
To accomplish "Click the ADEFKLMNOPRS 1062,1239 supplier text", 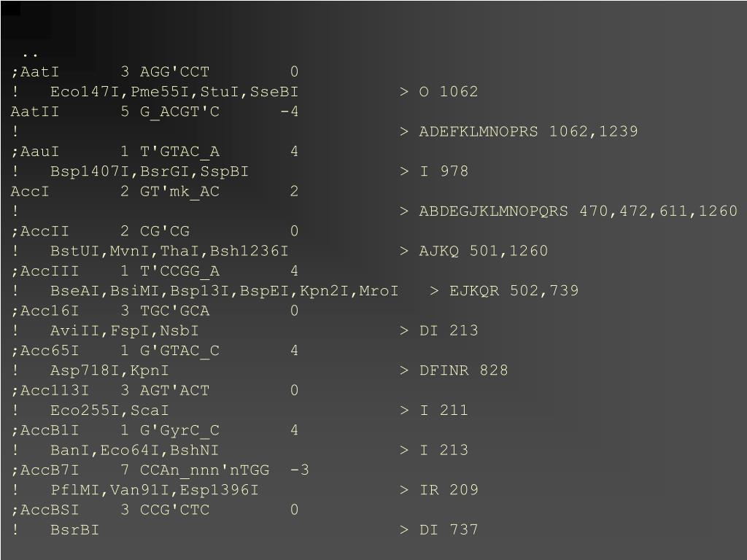I will 528,131.
